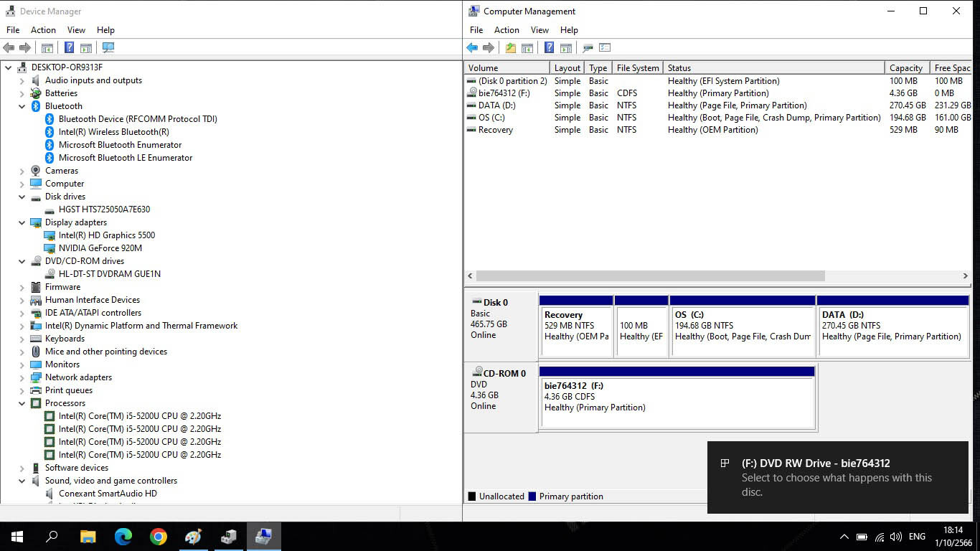The height and width of the screenshot is (551, 980).
Task: Click Back arrow in Device Manager toolbar
Action: tap(9, 48)
